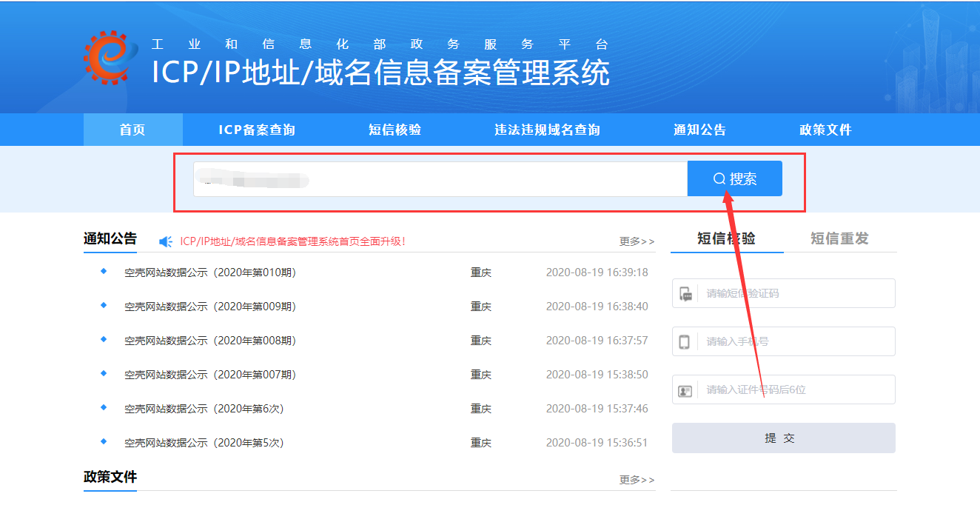The width and height of the screenshot is (980, 505).
Task: Open notice 空壳网站数据公示（2020年第008期）
Action: (210, 341)
